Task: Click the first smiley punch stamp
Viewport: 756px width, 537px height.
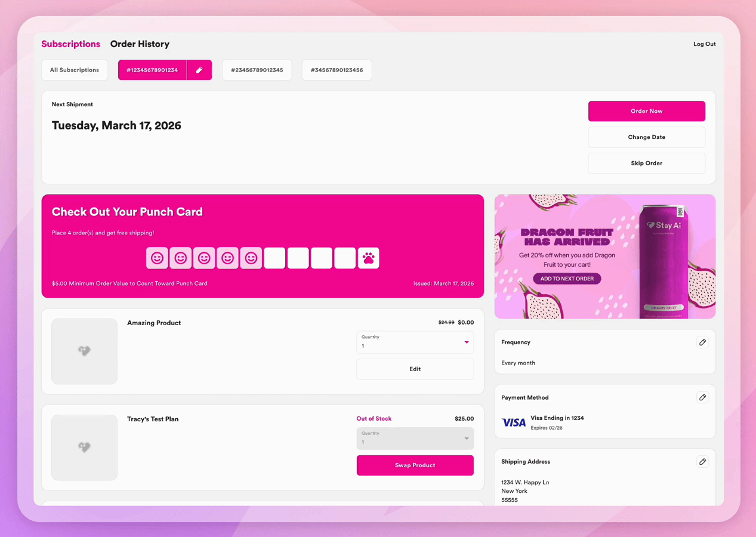Action: click(157, 258)
